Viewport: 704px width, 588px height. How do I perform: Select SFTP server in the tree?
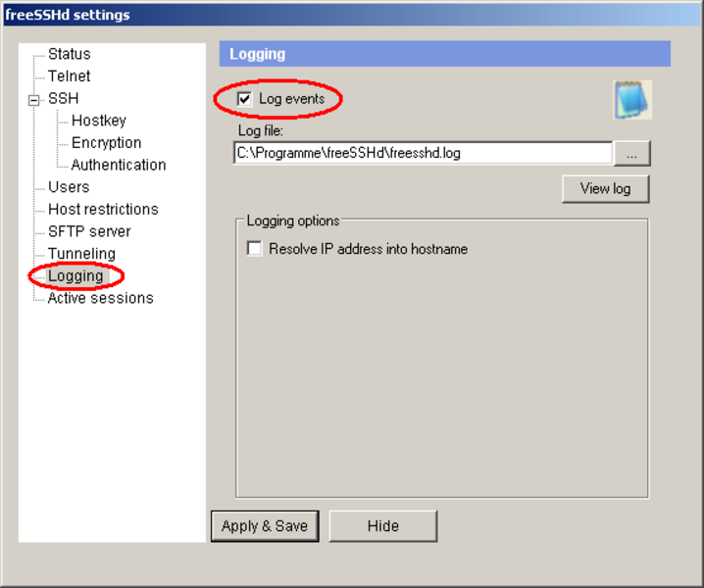(88, 232)
